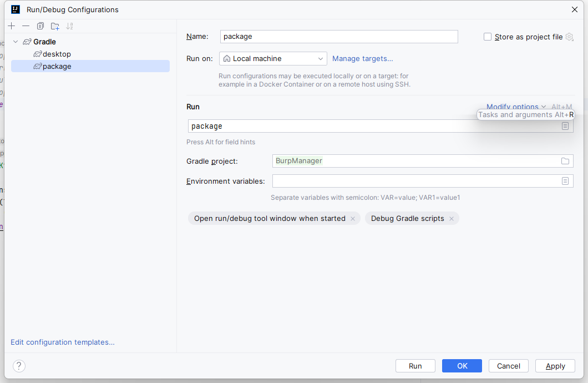
Task: Collapse the Gradle tree node
Action: 16,42
